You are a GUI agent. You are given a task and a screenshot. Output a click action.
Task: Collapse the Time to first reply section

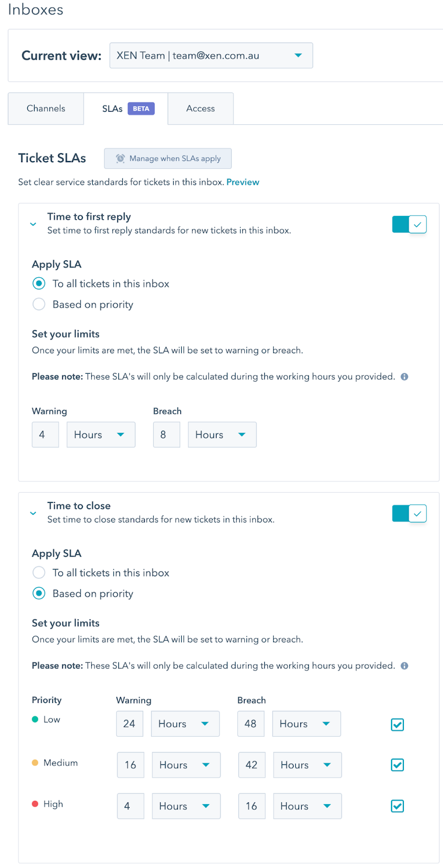tap(33, 224)
